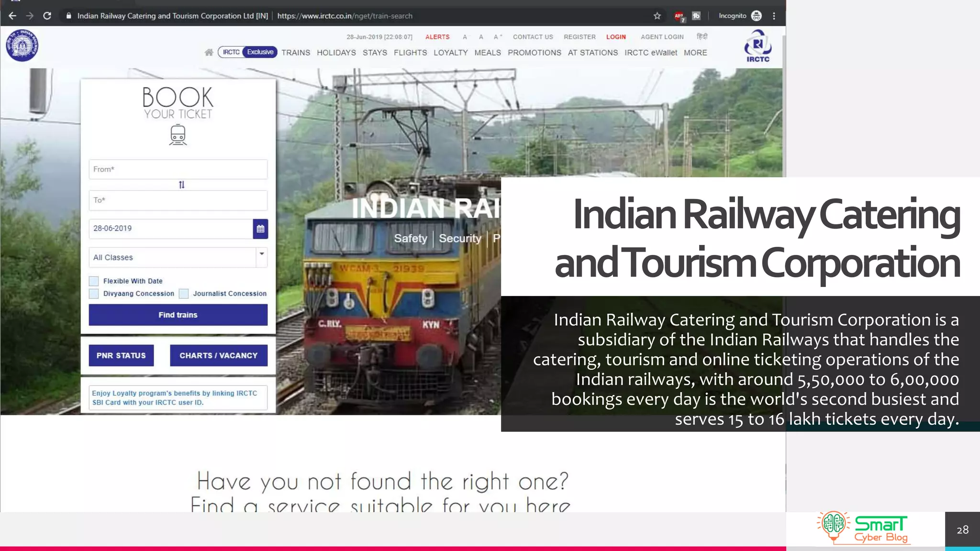The width and height of the screenshot is (980, 551).
Task: Enable Flexible With Date checkbox
Action: 94,281
